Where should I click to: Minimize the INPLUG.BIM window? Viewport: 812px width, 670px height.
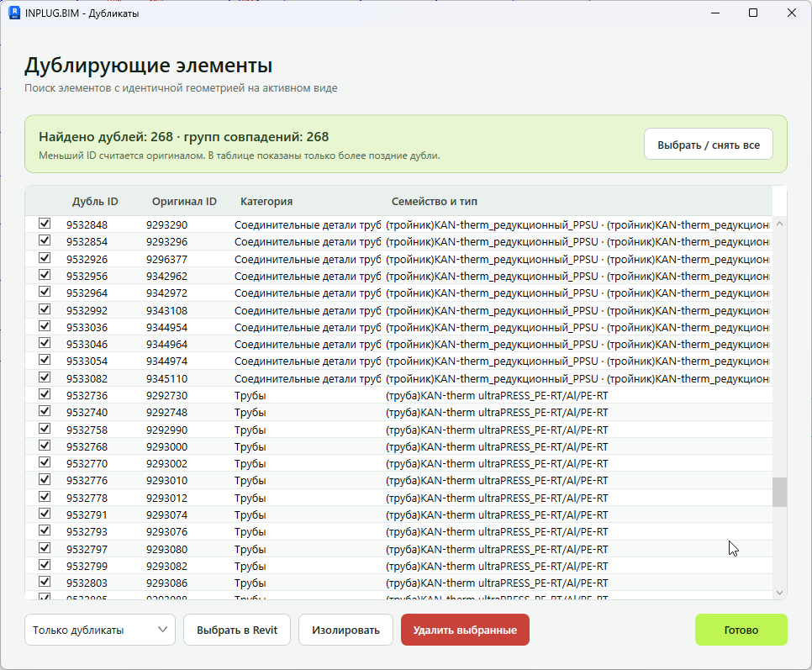715,13
